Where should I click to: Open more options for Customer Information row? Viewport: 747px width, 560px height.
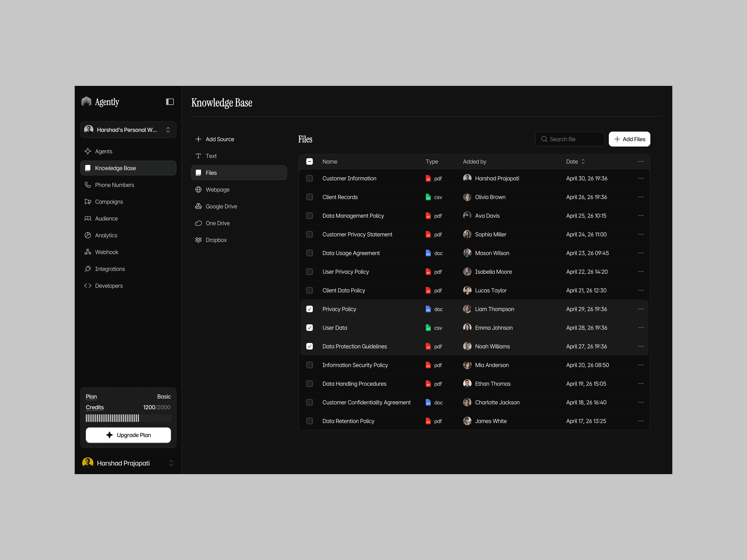coord(641,178)
